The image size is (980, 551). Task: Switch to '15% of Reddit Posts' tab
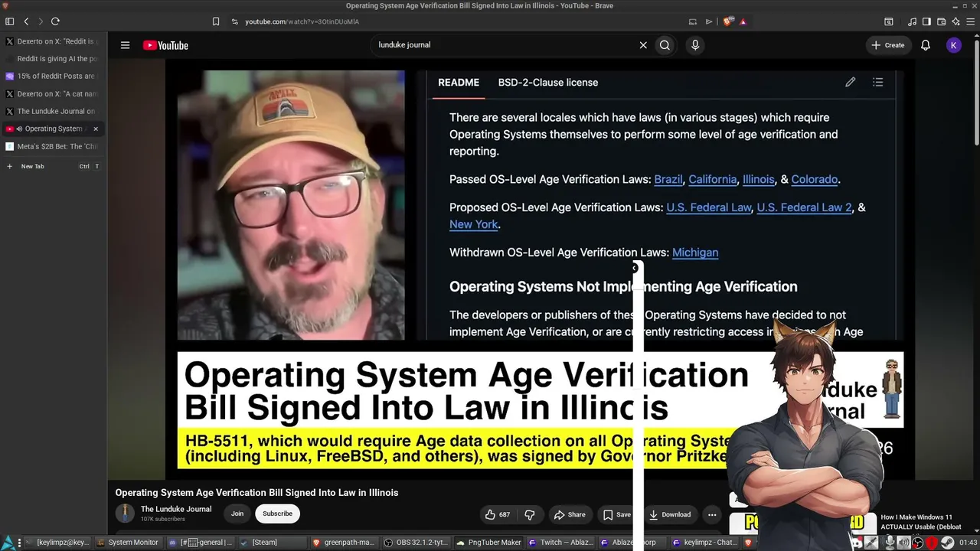[x=52, y=77]
